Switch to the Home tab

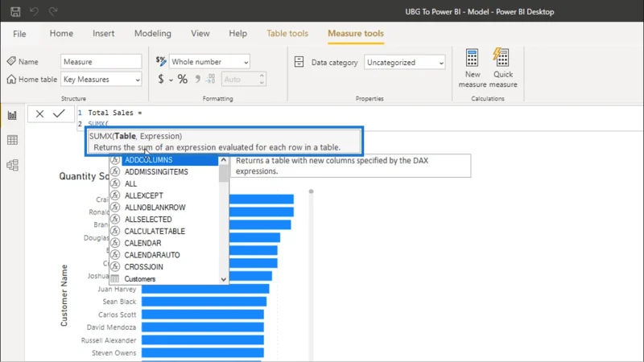click(61, 33)
